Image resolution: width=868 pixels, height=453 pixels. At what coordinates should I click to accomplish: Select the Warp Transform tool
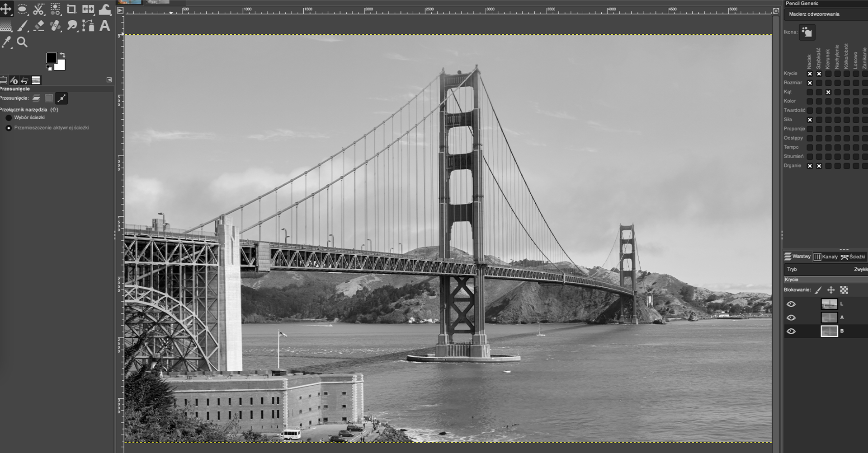(x=105, y=9)
